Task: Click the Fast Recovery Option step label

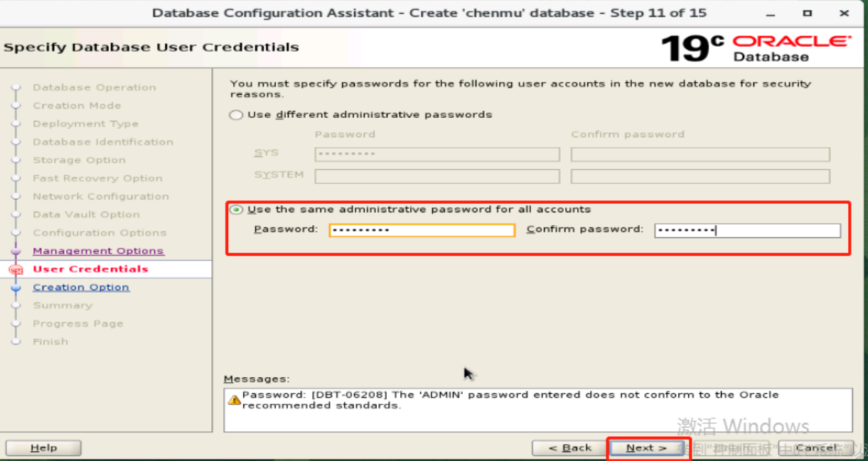Action: pyautogui.click(x=97, y=178)
